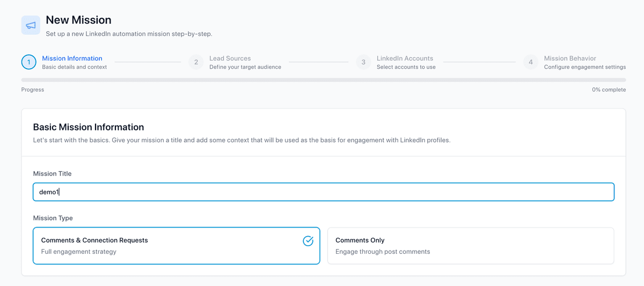Open the Lead Sources step label
Viewport: 644px width, 286px height.
point(230,58)
